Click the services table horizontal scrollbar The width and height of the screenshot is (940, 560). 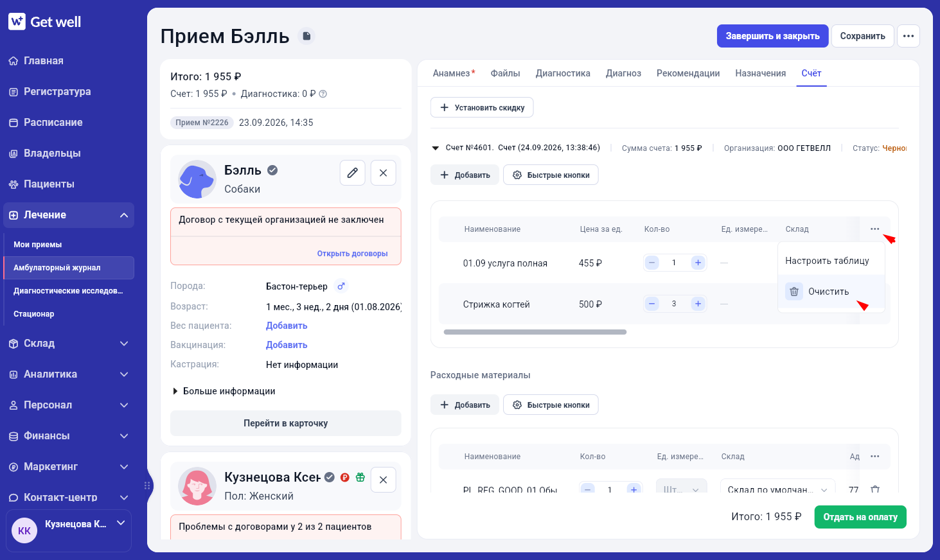pos(535,332)
